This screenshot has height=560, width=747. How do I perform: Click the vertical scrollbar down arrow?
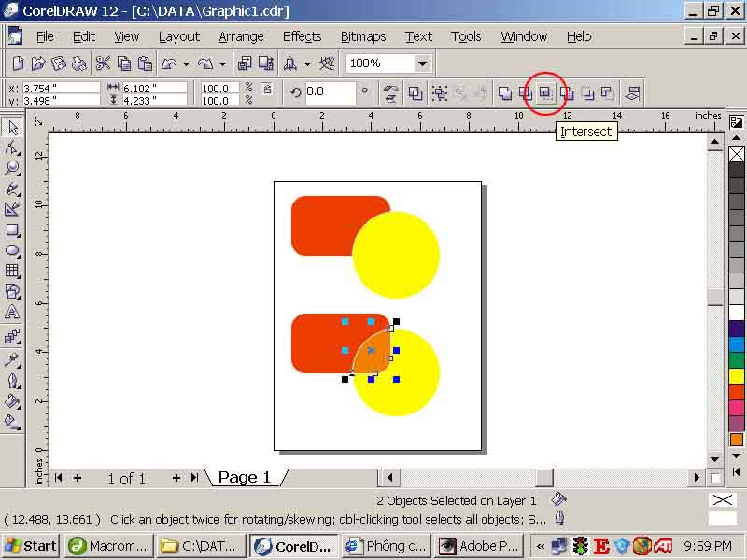714,459
